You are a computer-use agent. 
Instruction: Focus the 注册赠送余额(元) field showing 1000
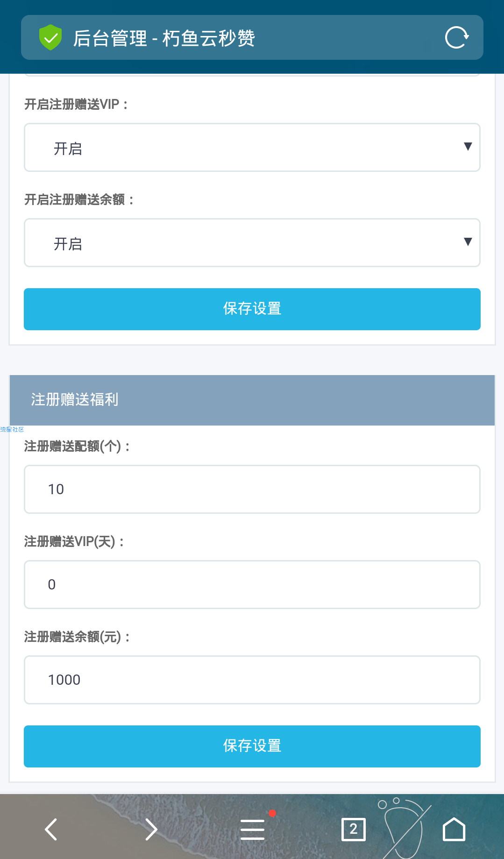pyautogui.click(x=252, y=680)
